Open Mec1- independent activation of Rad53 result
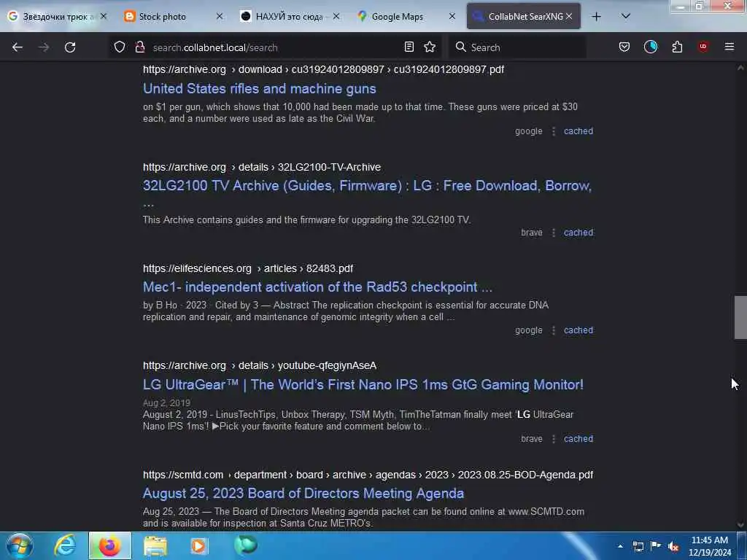 point(318,287)
